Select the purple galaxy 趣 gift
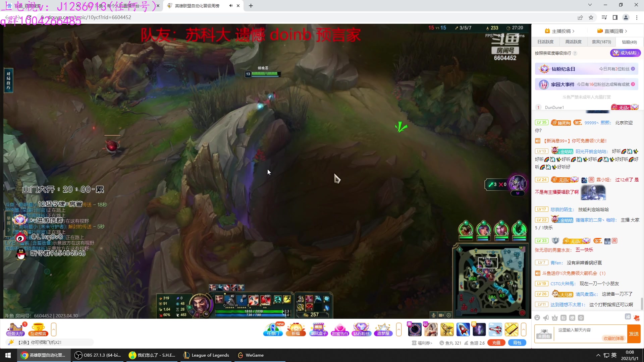Image resolution: width=644 pixels, height=362 pixels. [479, 329]
